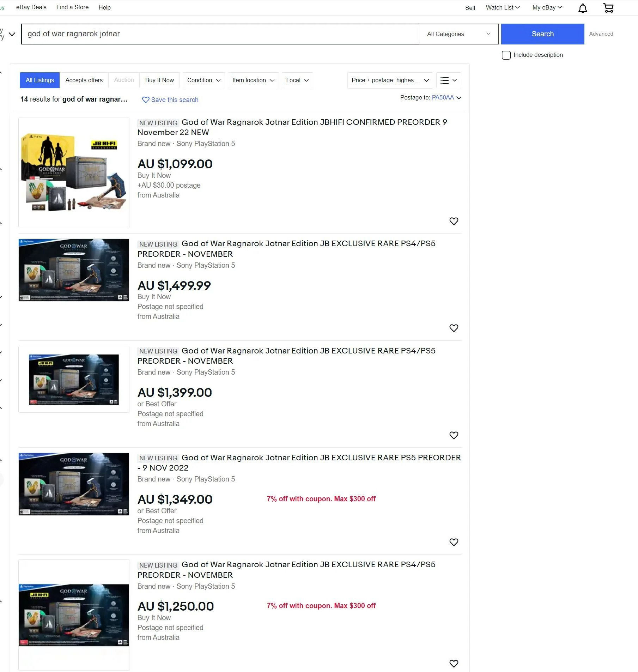Tick the Include description checkbox
Image resolution: width=638 pixels, height=672 pixels.
(x=506, y=55)
